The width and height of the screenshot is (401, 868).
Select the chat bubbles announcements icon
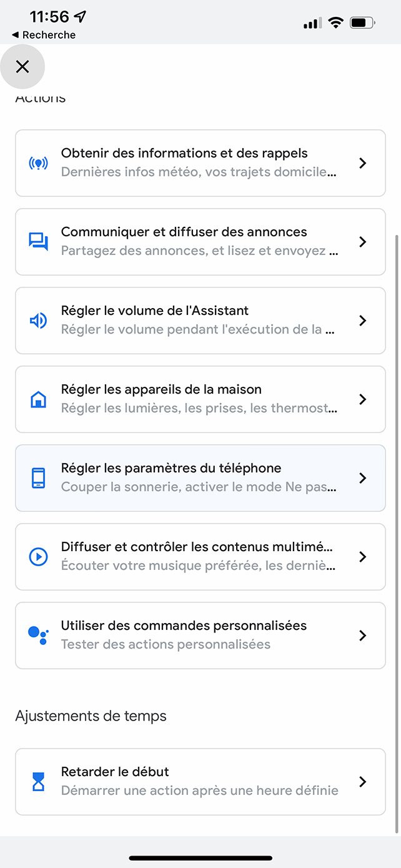(38, 242)
